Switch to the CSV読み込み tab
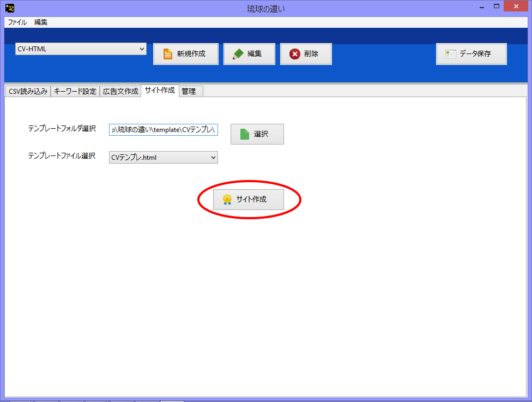 [x=28, y=91]
